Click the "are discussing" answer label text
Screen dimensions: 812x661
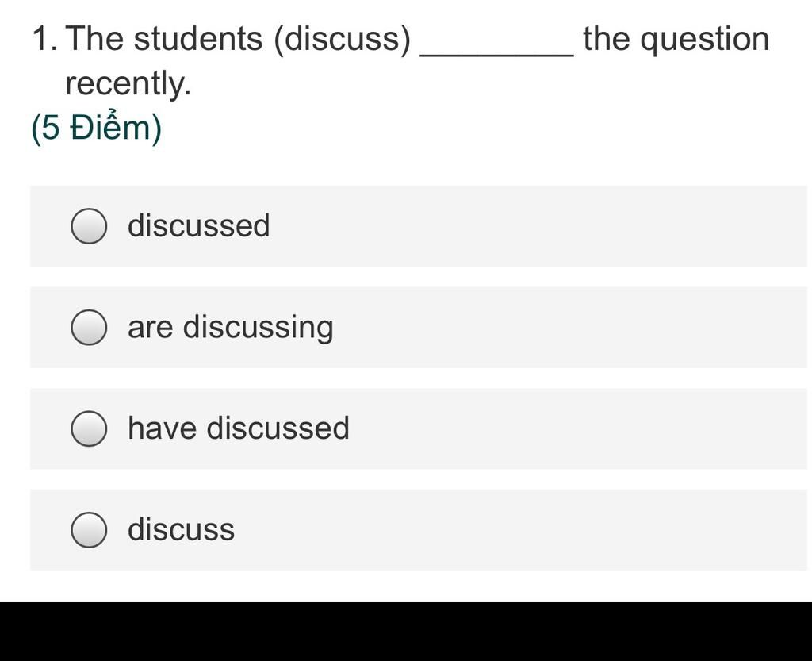point(231,328)
